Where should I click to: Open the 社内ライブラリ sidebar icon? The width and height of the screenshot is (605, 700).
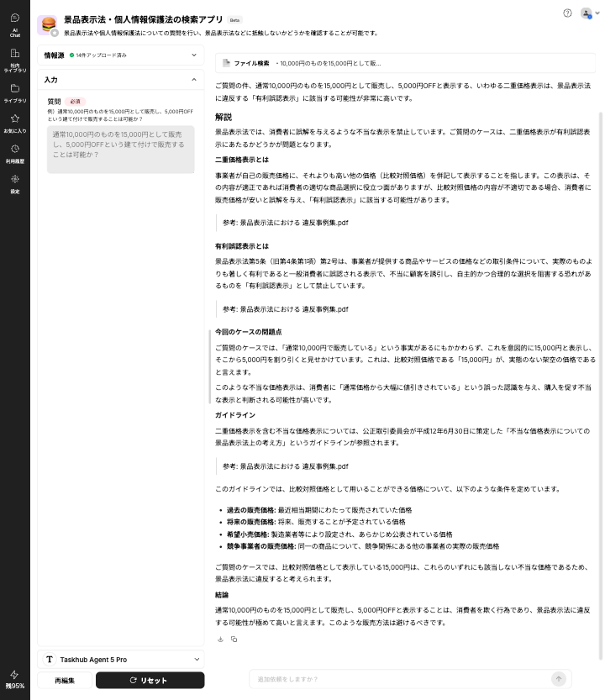[x=15, y=57]
